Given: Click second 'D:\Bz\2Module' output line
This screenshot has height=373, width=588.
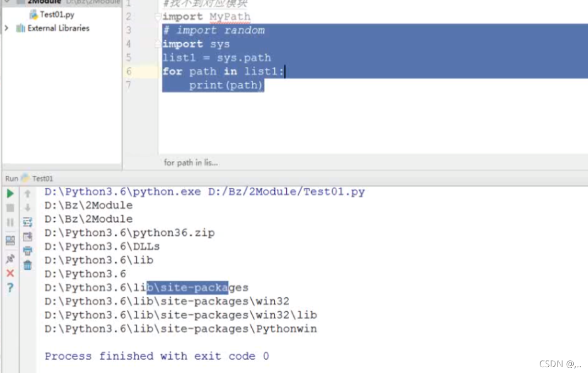Looking at the screenshot, I should pos(89,219).
